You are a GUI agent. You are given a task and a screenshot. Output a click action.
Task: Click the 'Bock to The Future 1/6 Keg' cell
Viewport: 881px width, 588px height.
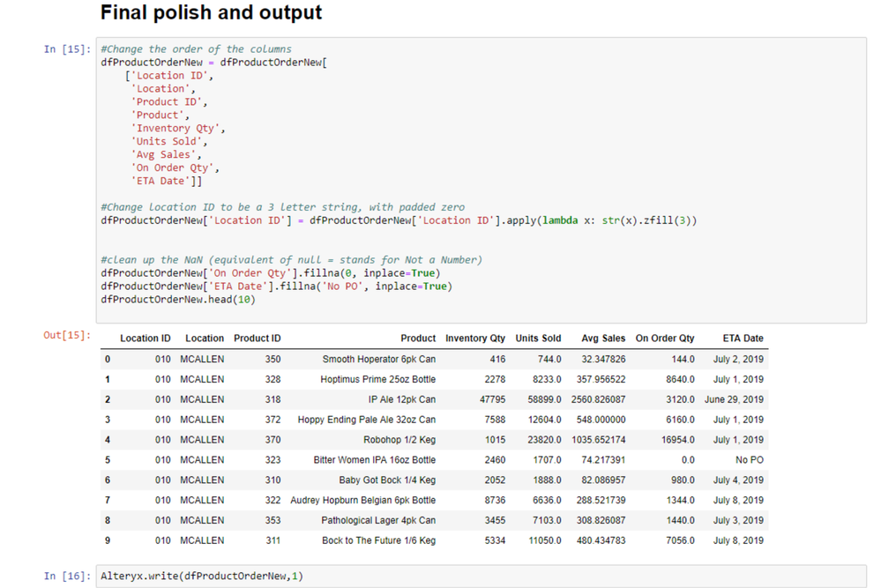pos(378,540)
